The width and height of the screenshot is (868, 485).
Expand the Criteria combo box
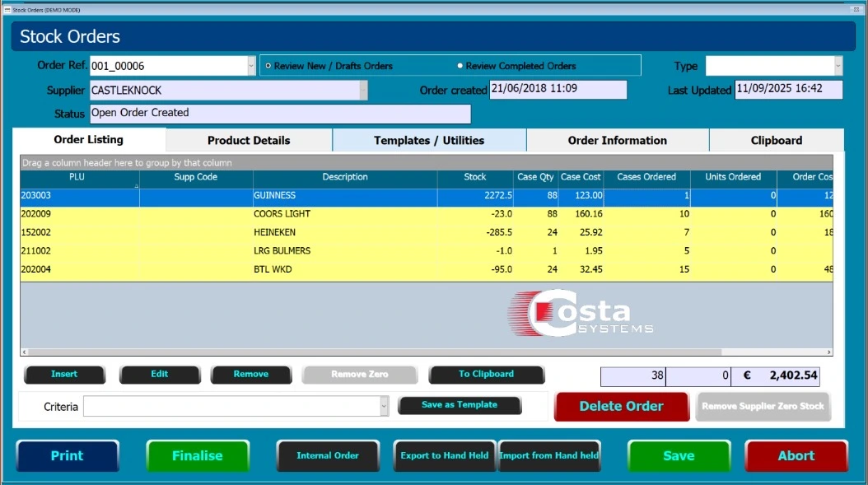[x=384, y=406]
